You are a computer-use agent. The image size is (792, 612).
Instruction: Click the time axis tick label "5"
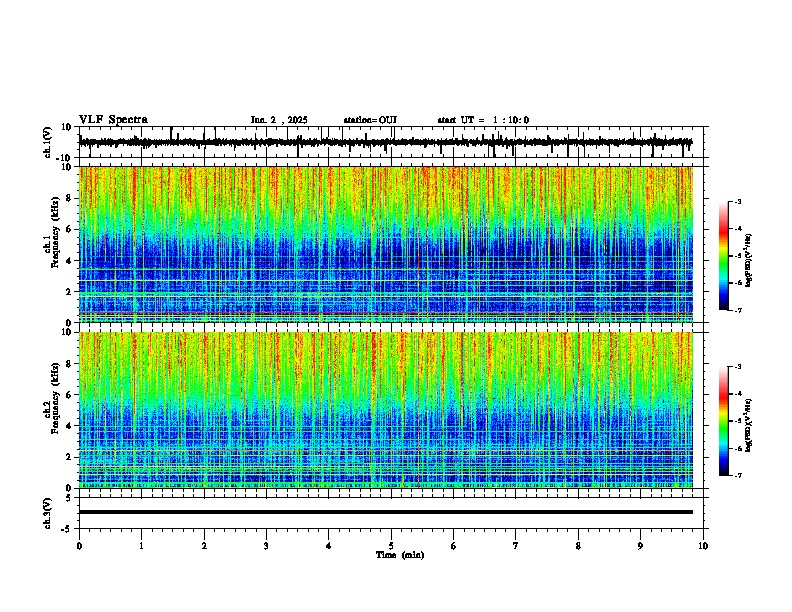pyautogui.click(x=391, y=546)
